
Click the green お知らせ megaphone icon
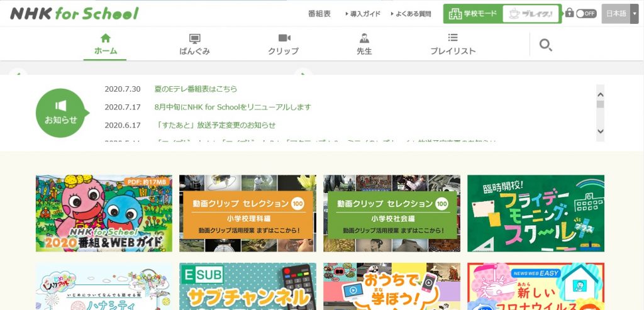(x=61, y=113)
